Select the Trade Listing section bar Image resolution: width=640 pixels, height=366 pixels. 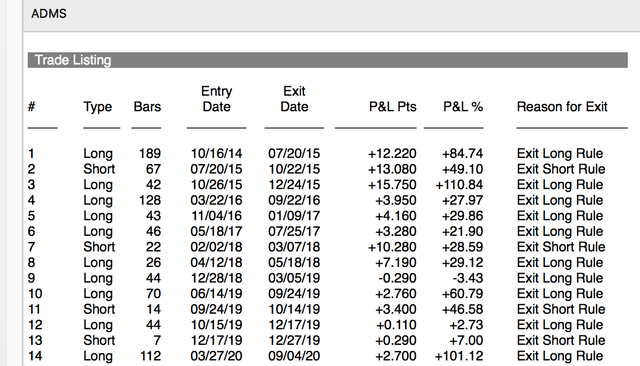pos(327,60)
